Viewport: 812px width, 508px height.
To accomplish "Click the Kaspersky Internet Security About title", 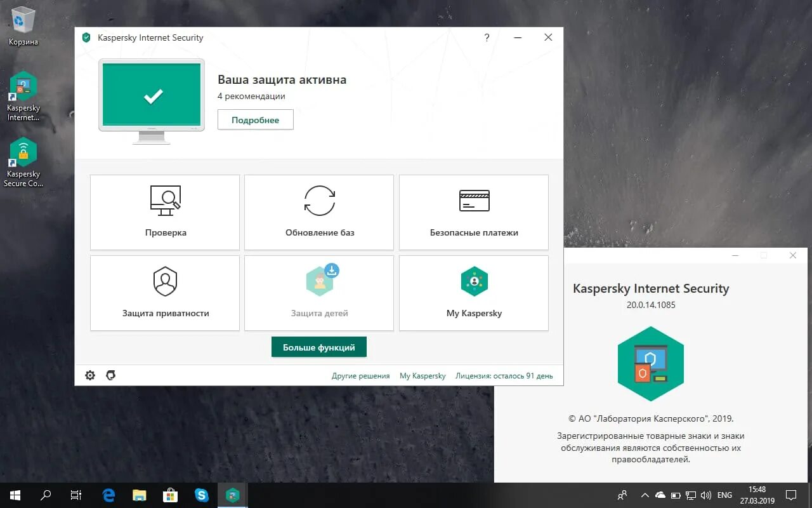I will (651, 288).
